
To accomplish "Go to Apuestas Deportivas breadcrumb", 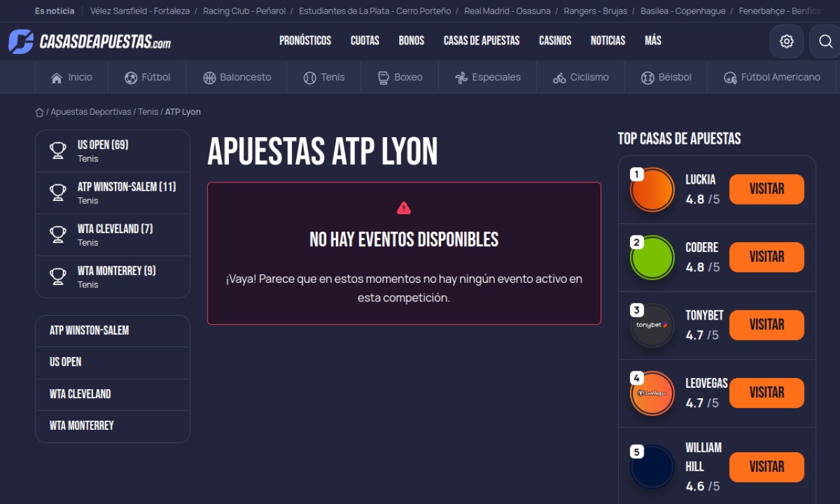I will pos(91,112).
